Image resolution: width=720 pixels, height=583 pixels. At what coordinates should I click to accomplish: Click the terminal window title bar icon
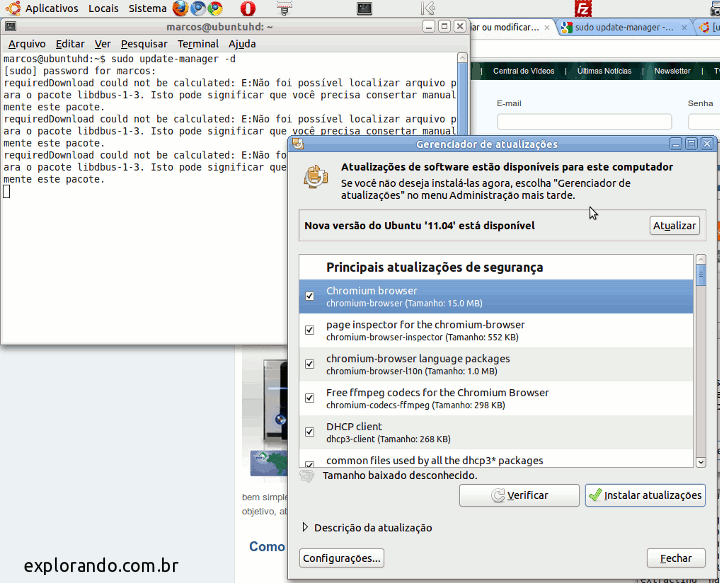tap(10, 27)
